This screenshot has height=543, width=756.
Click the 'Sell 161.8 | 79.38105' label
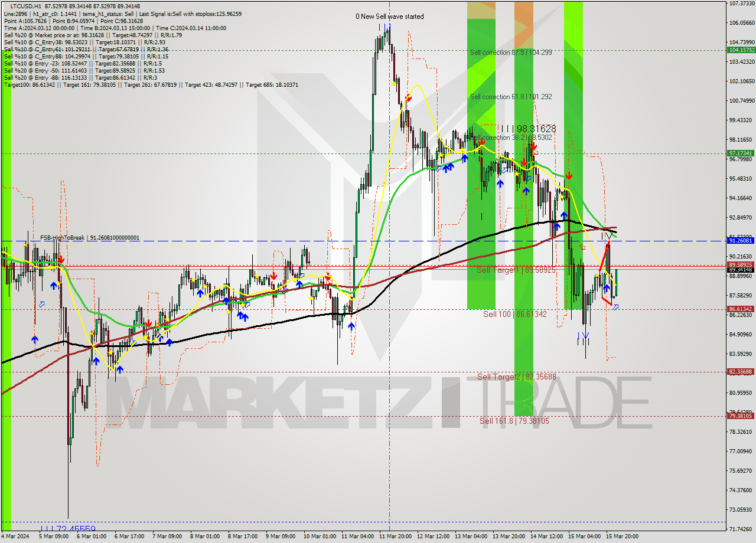tap(514, 421)
